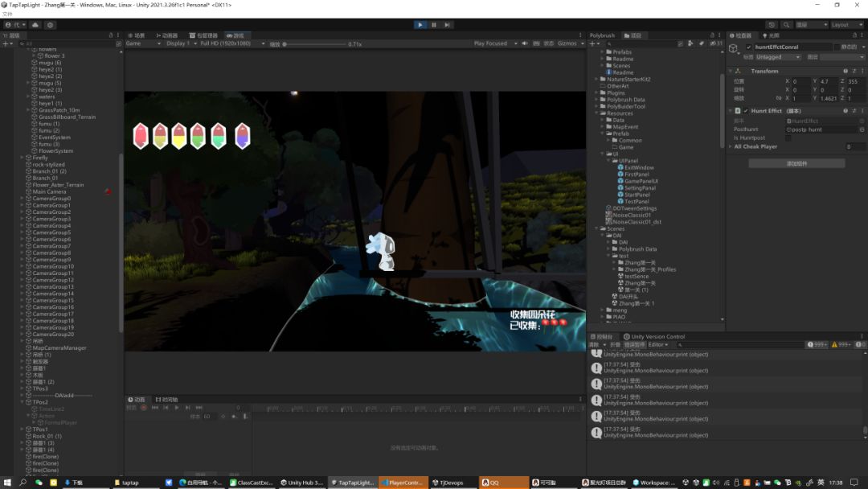Pick object for the Posthunrt field

[x=862, y=129]
